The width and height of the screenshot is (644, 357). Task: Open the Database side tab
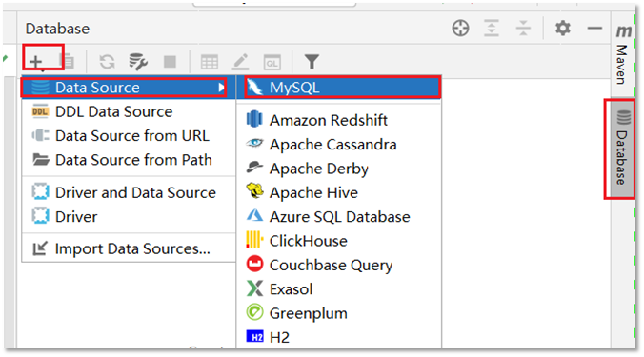point(622,149)
